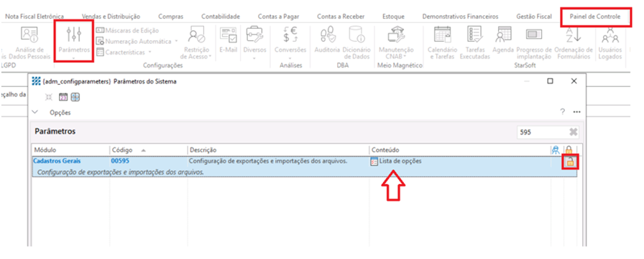
Task: Open the Contas a Pagar tab
Action: [x=278, y=17]
